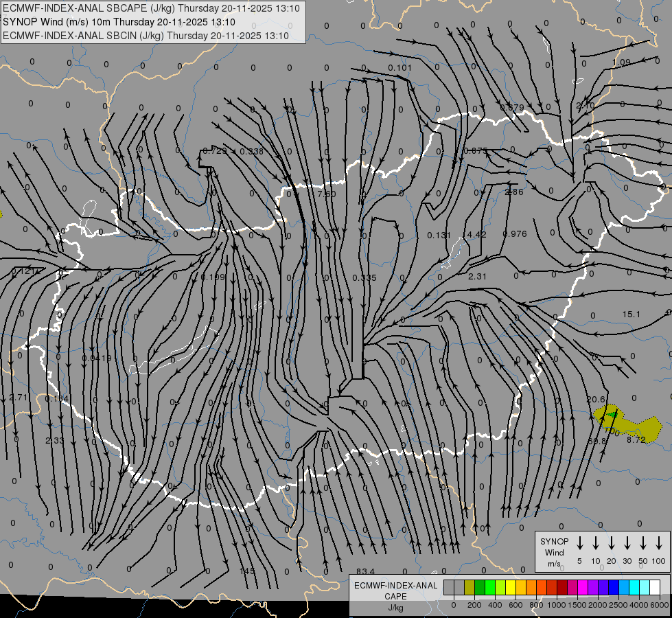Select the bright green CAPE legend swatch
This screenshot has width=672, height=618.
(490, 587)
